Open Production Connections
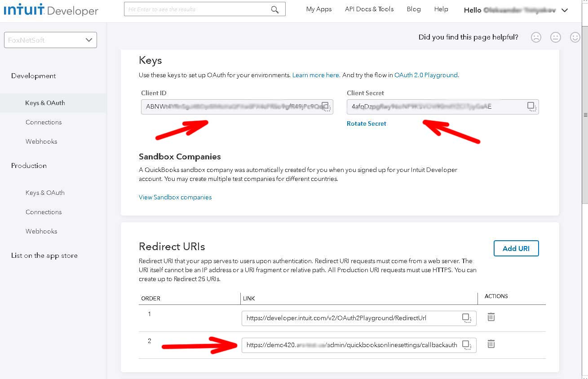The width and height of the screenshot is (588, 379). click(44, 212)
